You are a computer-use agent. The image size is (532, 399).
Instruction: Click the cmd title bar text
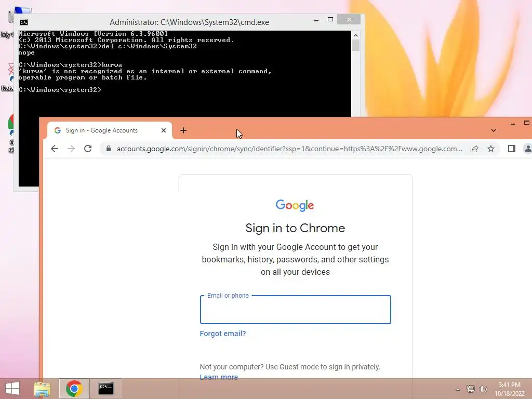pos(189,22)
